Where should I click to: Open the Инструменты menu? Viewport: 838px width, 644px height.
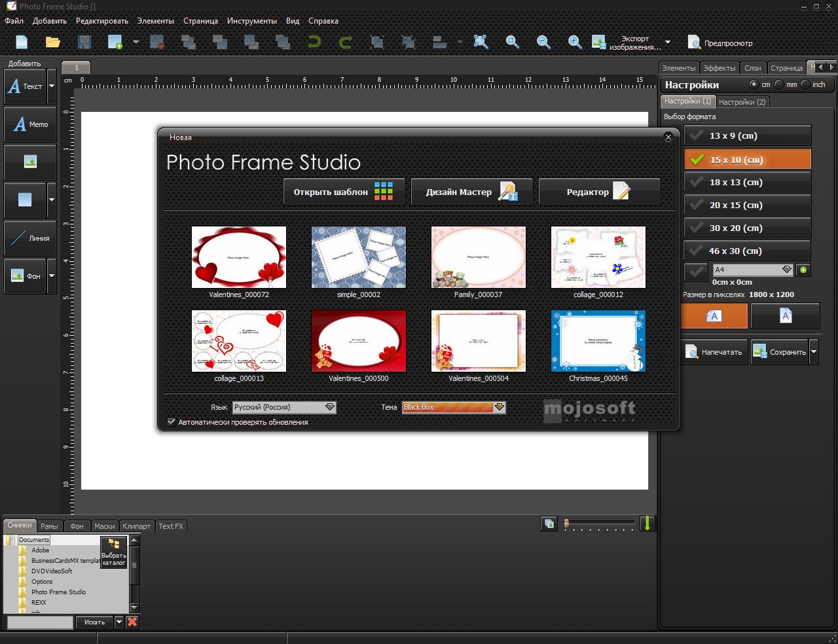click(252, 21)
